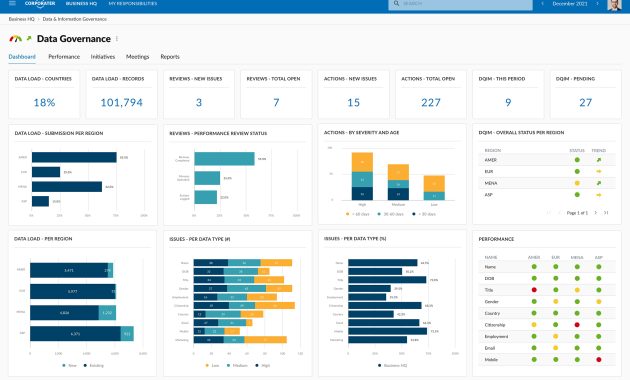Switch to the Meetings tab
630x380 pixels.
click(x=137, y=57)
